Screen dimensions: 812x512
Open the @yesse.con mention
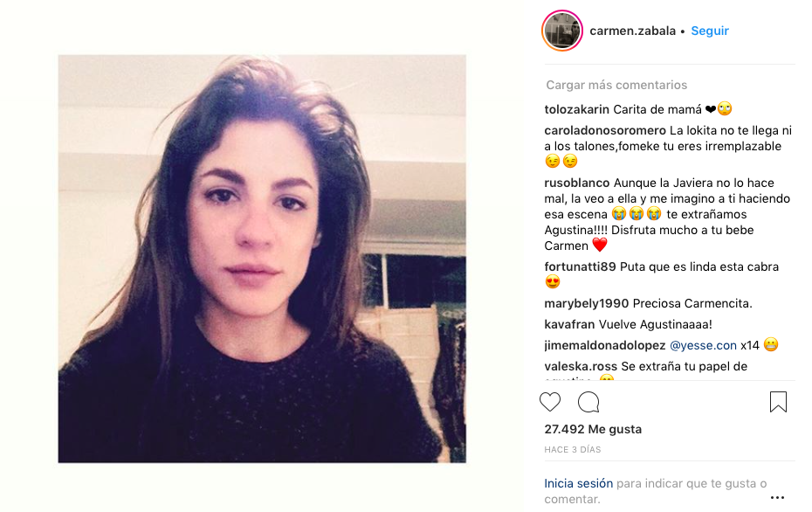(703, 346)
